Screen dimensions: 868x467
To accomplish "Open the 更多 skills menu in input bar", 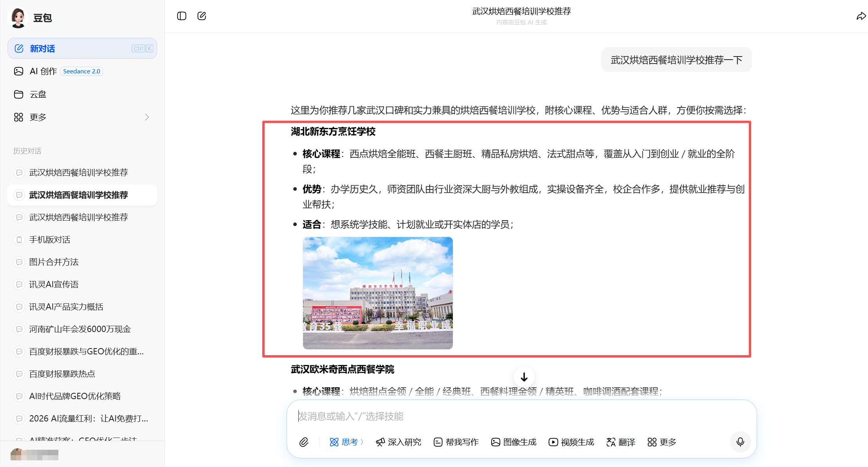I will click(x=662, y=442).
